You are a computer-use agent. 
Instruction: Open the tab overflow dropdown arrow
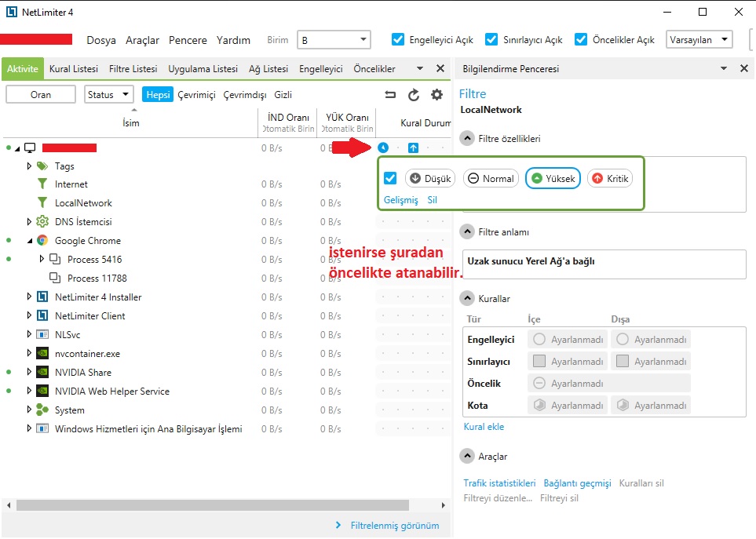tap(419, 68)
